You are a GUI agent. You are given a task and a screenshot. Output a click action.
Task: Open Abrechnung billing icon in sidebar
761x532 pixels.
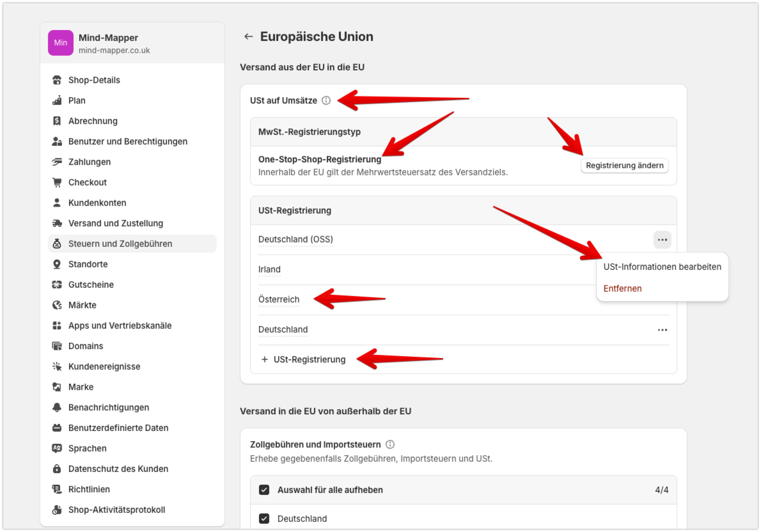coord(57,121)
